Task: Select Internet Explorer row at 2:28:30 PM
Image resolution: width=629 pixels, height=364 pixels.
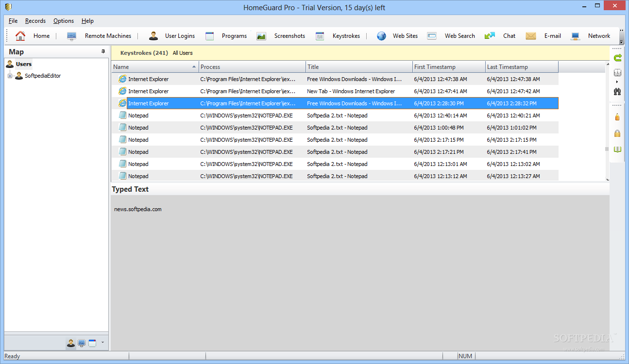Action: click(x=335, y=103)
